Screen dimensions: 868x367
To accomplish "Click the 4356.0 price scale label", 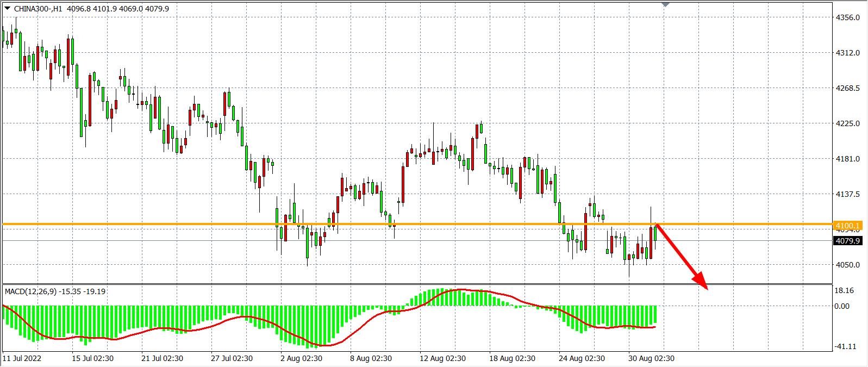I will tap(848, 17).
